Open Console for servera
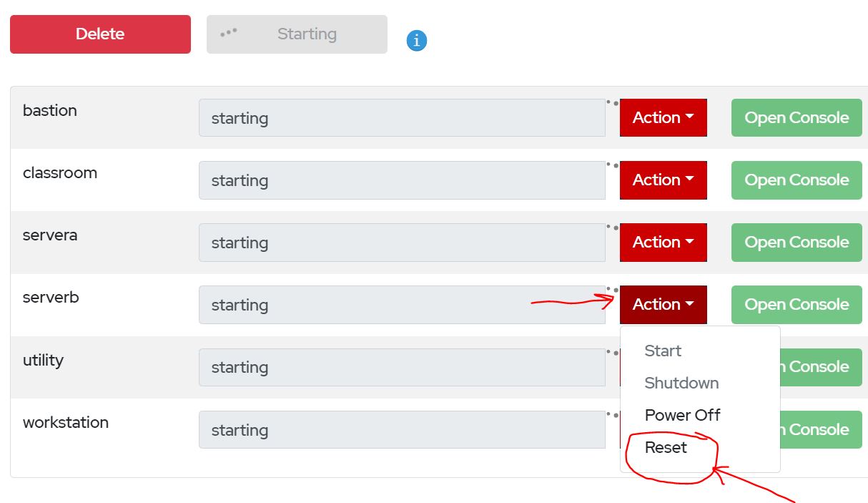The height and width of the screenshot is (503, 868). pos(796,242)
